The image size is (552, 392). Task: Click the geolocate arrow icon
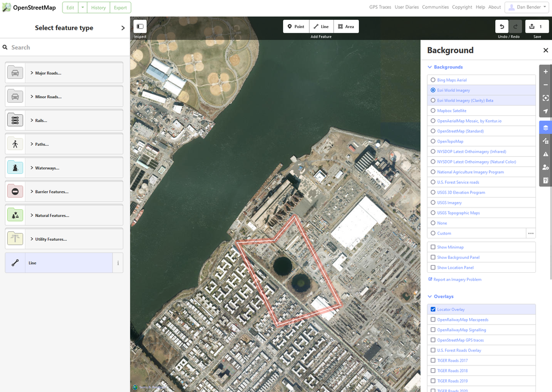[545, 111]
